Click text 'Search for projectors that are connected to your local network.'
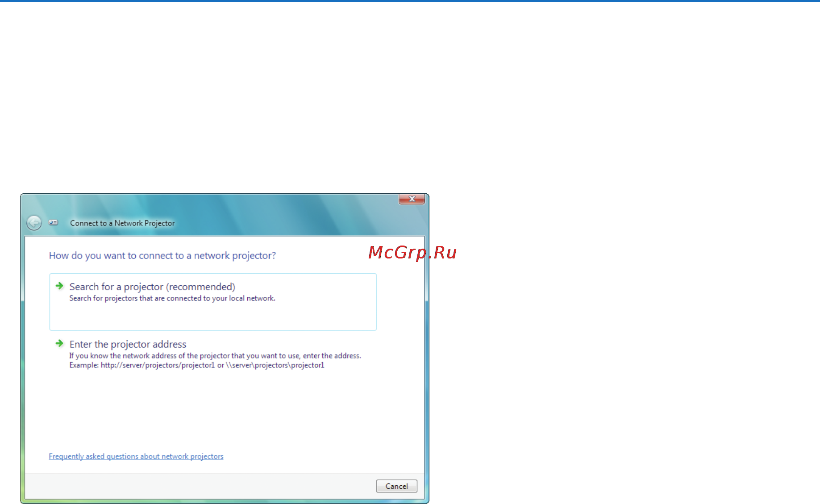The width and height of the screenshot is (820, 504). 172,298
